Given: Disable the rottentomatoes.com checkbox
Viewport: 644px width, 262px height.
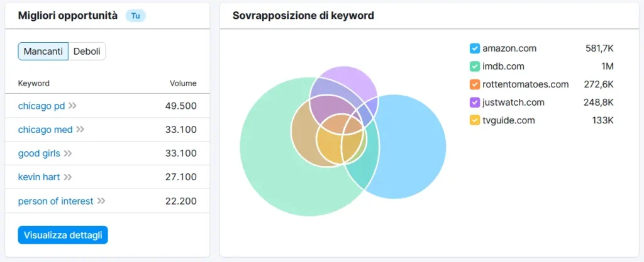Looking at the screenshot, I should tap(475, 84).
